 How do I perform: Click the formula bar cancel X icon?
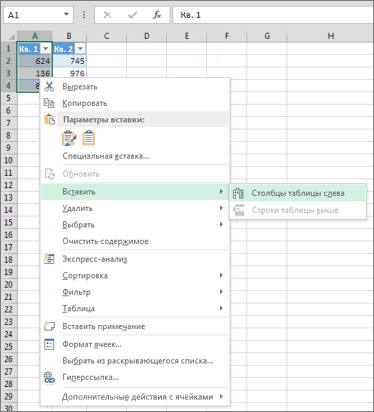tap(107, 15)
